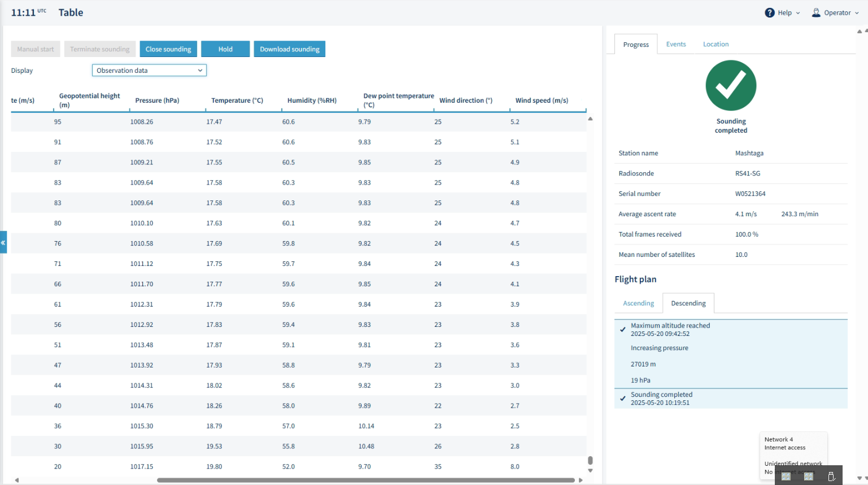The image size is (868, 485).
Task: Switch to the Location tab
Action: 716,44
